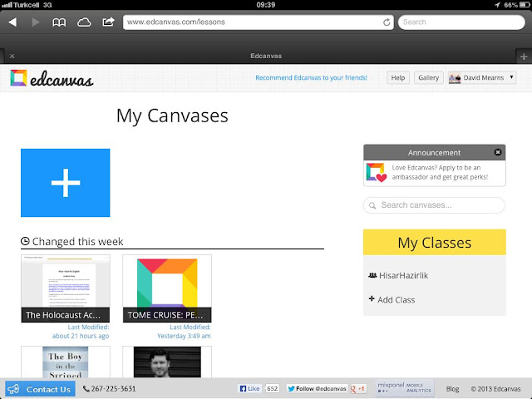Tap the share icon in toolbar
The width and height of the screenshot is (532, 399).
(x=108, y=22)
